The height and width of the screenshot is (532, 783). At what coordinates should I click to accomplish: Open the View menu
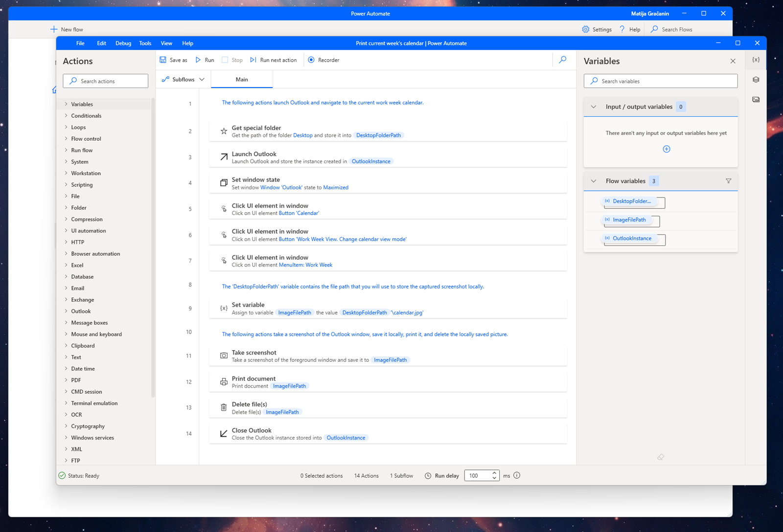(x=166, y=43)
